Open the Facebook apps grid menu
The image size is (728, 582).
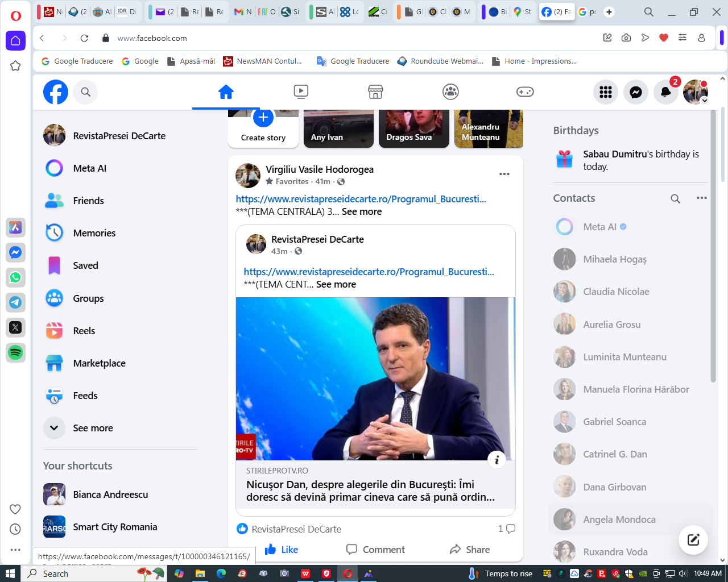tap(606, 92)
